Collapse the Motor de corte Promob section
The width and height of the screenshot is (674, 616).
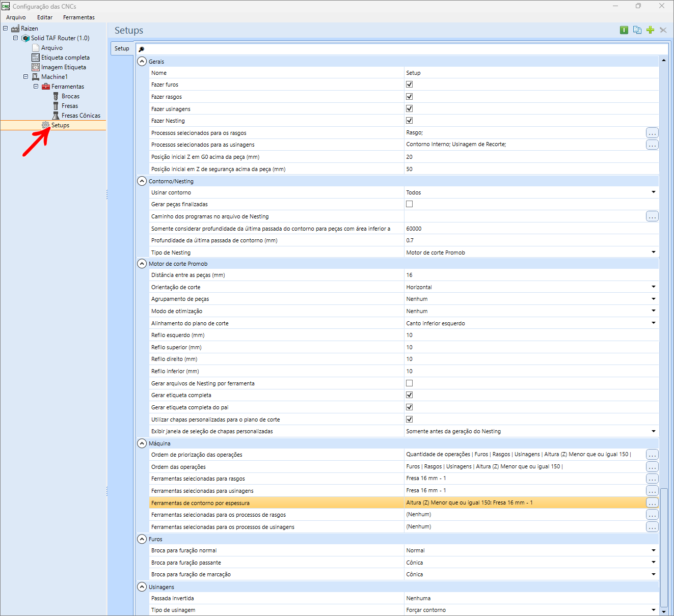coord(142,264)
